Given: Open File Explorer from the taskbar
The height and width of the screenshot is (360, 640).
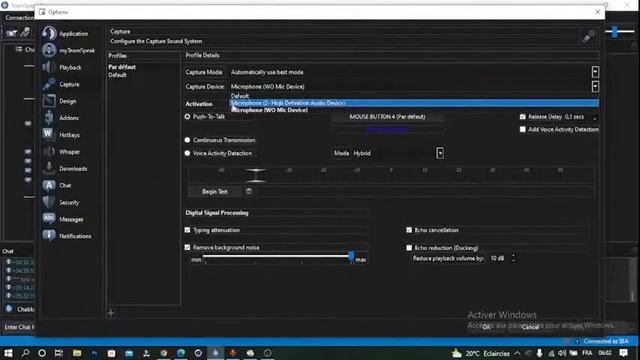Looking at the screenshot, I should (x=77, y=353).
